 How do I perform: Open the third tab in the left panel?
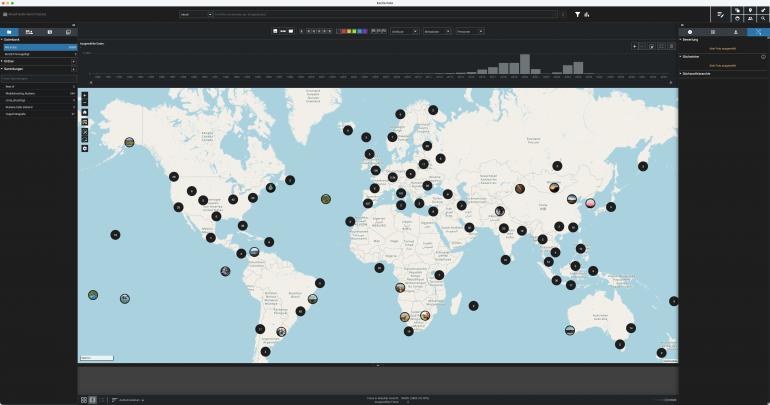(x=50, y=32)
